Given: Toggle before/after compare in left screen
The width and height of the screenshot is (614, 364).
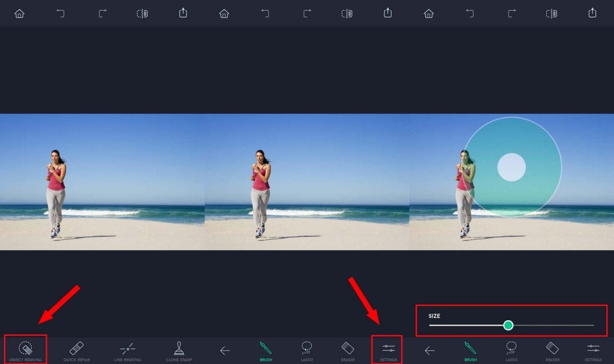Looking at the screenshot, I should [142, 14].
